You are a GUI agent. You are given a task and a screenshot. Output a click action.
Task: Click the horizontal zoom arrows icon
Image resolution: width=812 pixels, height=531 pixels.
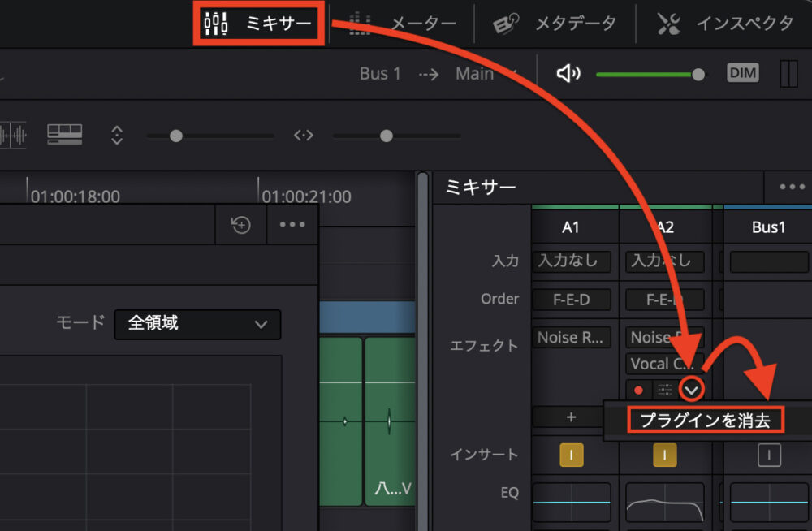point(304,136)
